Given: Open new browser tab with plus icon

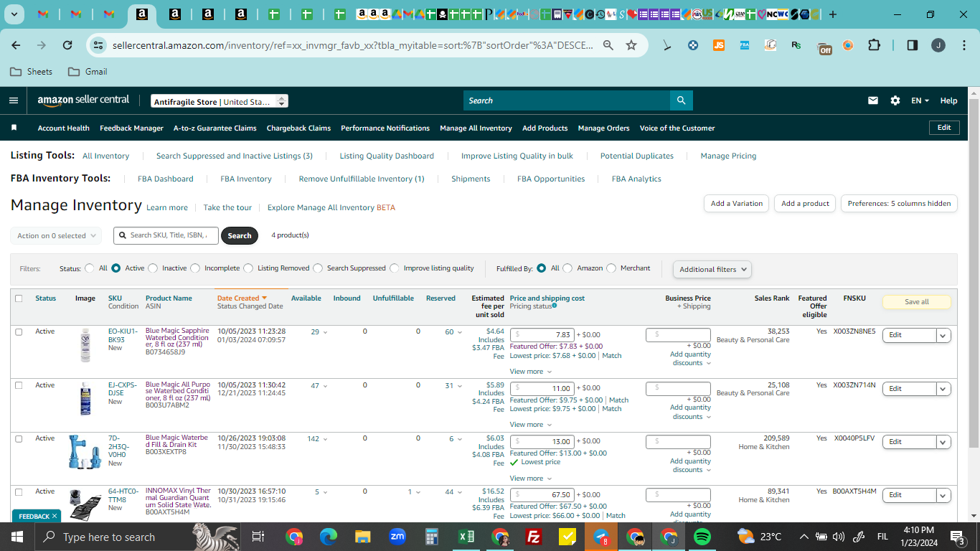Looking at the screenshot, I should click(x=833, y=14).
